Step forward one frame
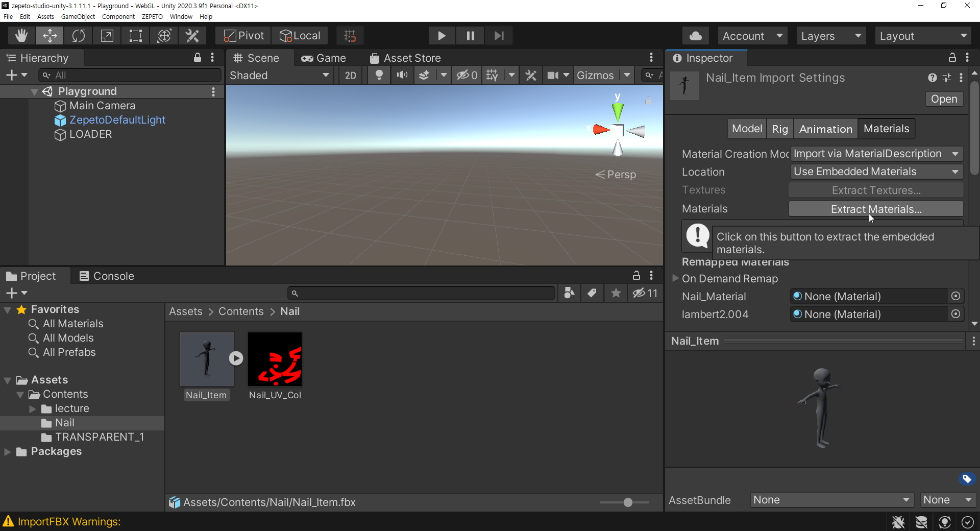Screen dimensions: 980x531 point(499,36)
